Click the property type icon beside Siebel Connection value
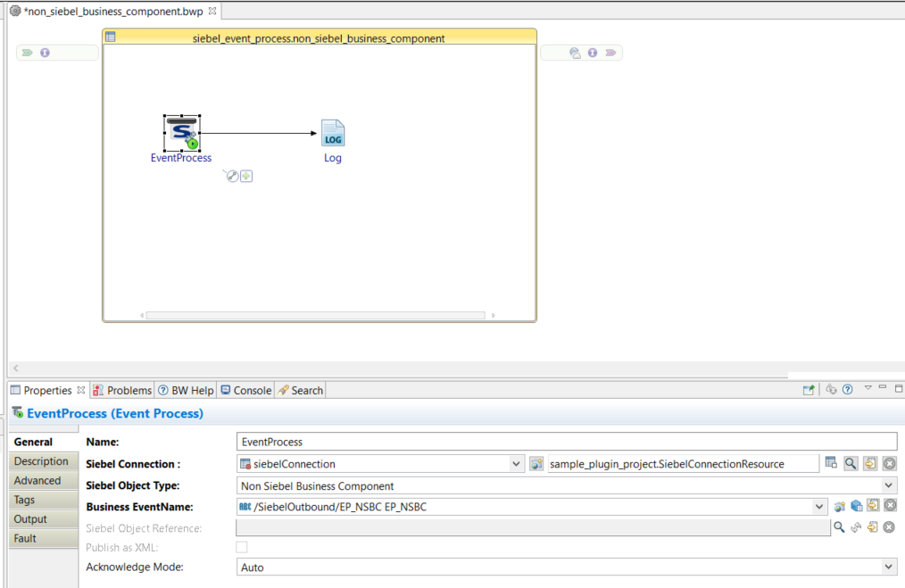 click(536, 464)
